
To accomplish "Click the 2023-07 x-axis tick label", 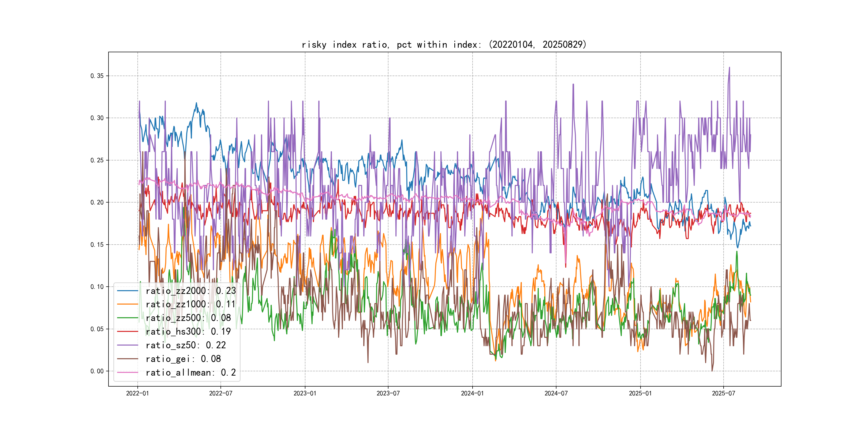I will click(388, 393).
